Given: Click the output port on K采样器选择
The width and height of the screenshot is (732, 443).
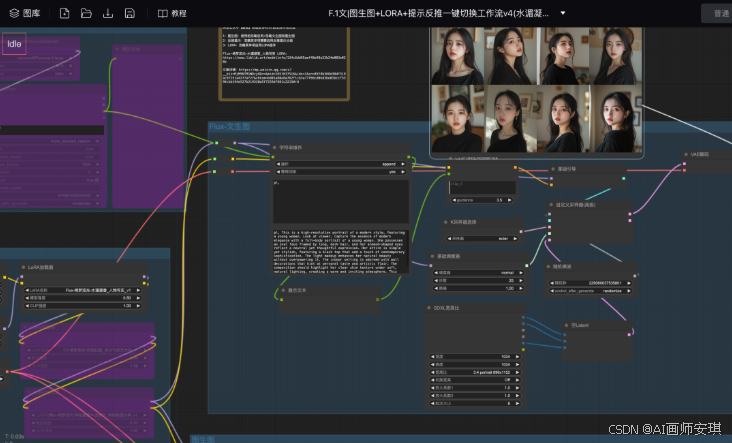Looking at the screenshot, I should [521, 231].
